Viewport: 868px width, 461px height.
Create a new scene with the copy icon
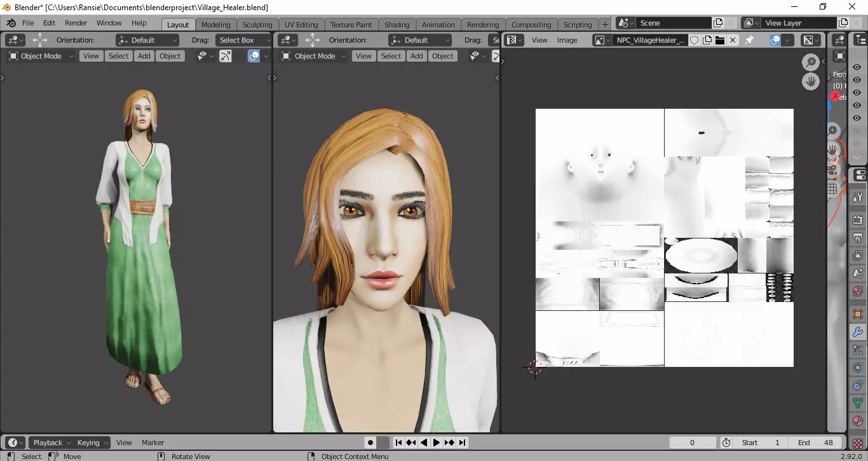[718, 23]
